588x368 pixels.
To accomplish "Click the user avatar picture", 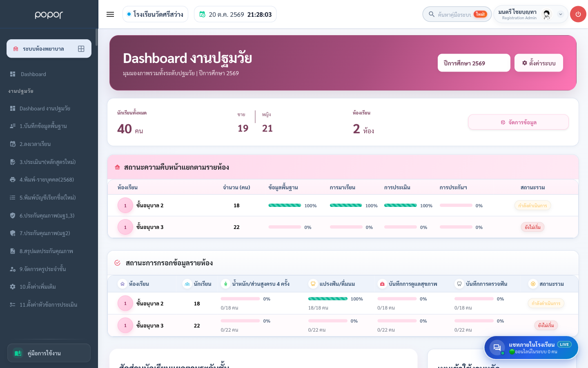I will [x=546, y=14].
